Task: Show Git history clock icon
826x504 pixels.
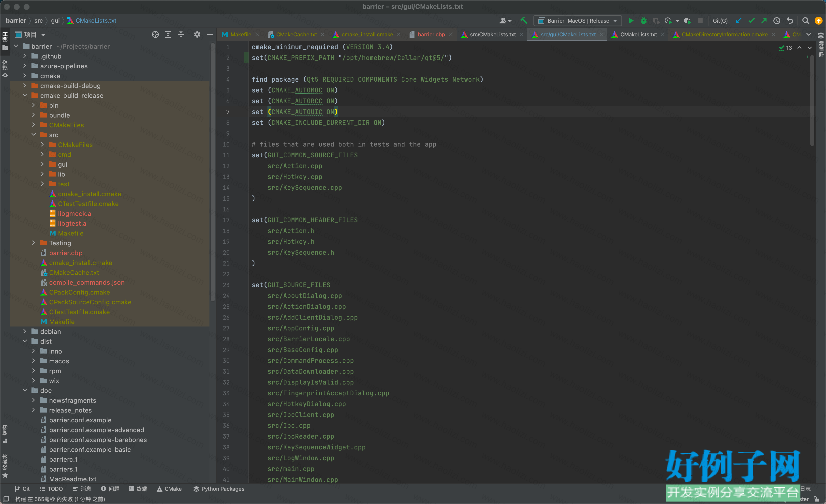Action: [777, 21]
